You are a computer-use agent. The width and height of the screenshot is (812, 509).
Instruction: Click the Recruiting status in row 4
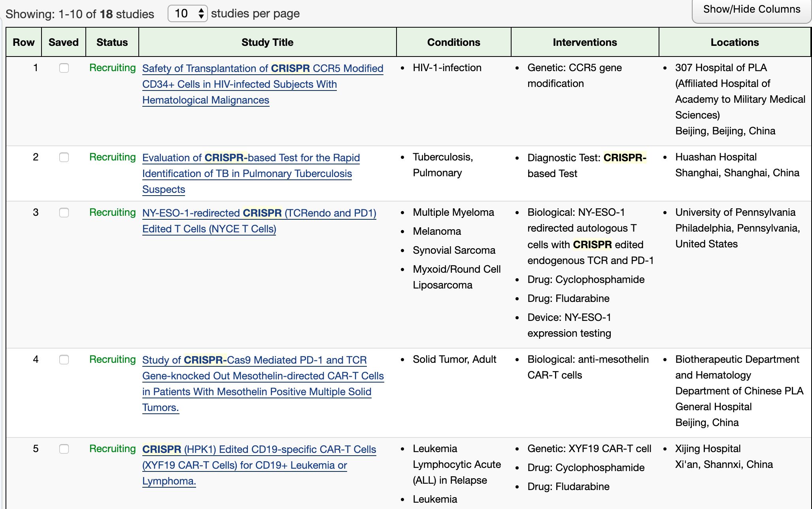pyautogui.click(x=113, y=359)
